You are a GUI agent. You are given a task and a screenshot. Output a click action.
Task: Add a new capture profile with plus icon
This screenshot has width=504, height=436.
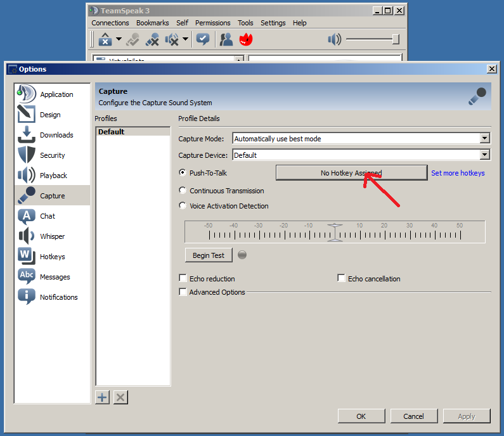(x=102, y=397)
